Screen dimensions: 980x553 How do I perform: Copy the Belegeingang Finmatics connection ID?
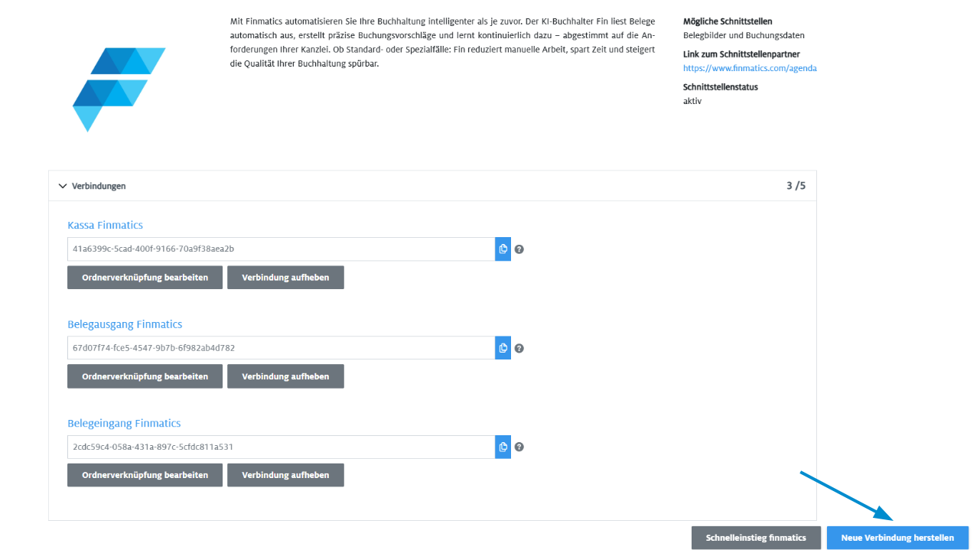pyautogui.click(x=503, y=447)
